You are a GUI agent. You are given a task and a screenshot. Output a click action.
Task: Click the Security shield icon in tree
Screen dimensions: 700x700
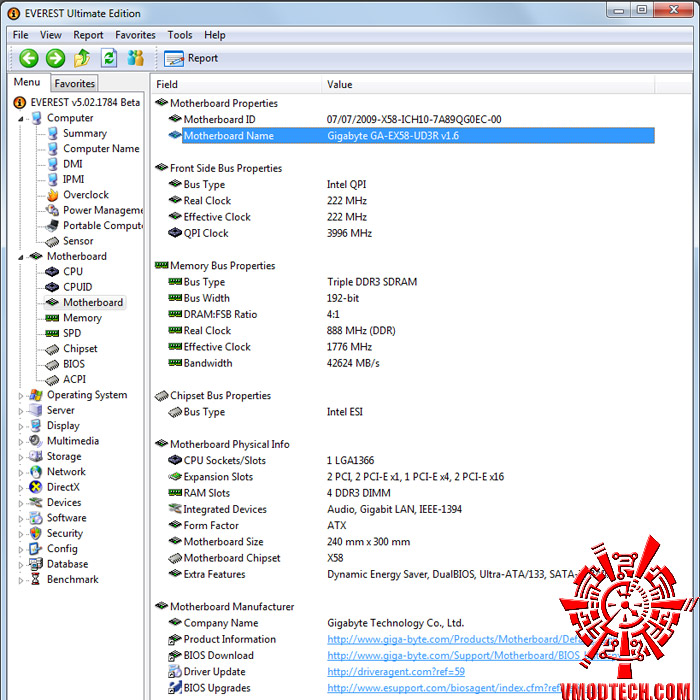click(x=36, y=533)
